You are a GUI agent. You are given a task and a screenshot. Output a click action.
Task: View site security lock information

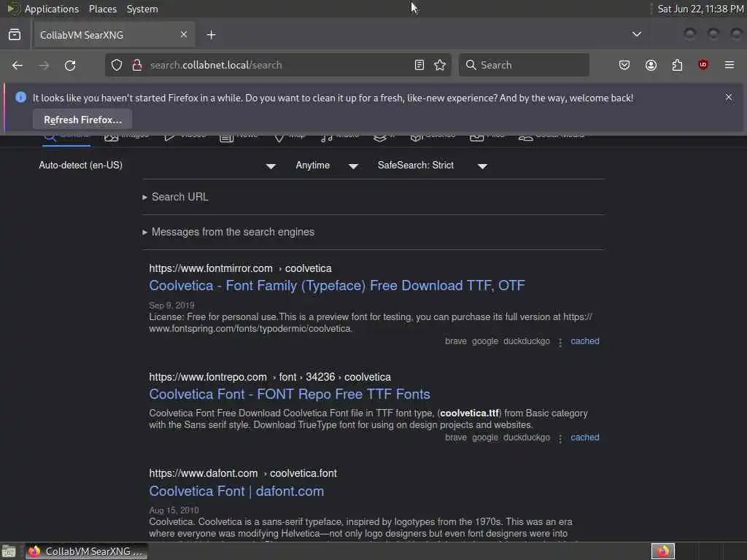[137, 65]
